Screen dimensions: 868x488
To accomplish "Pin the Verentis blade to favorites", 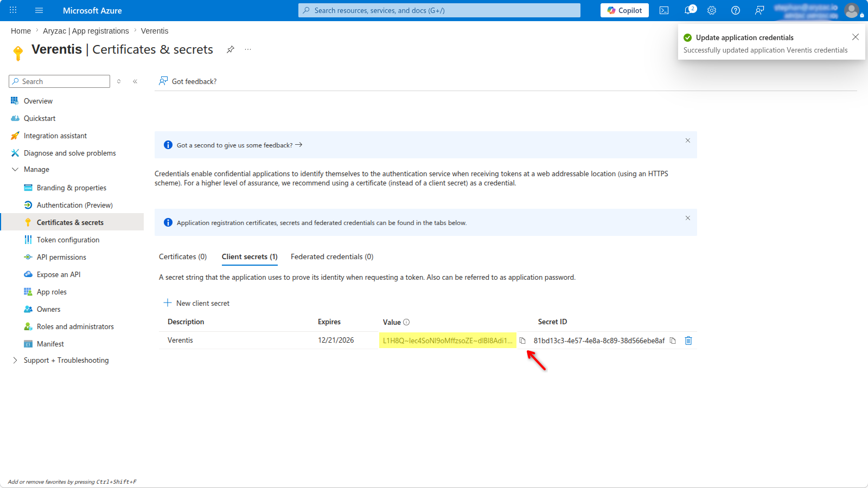I will [231, 49].
